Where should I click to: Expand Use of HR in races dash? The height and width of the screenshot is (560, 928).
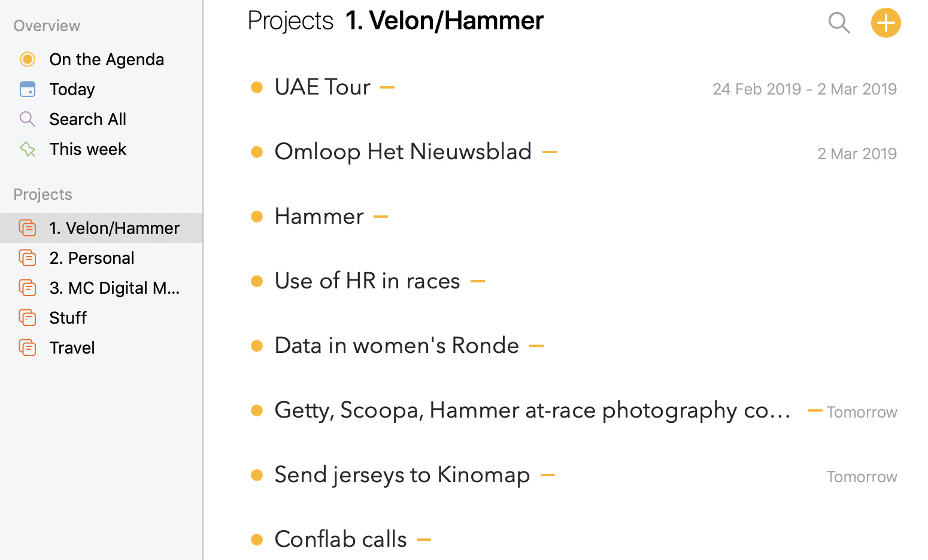[x=478, y=281]
